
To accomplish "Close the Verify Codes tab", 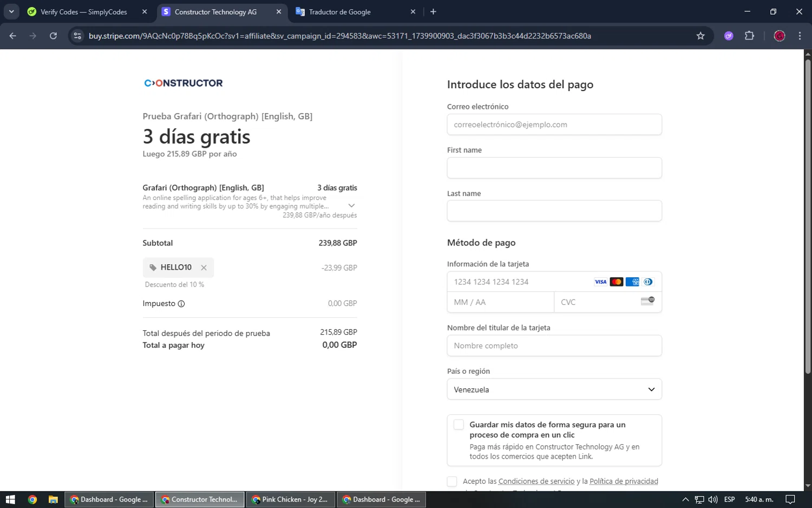I will [145, 12].
